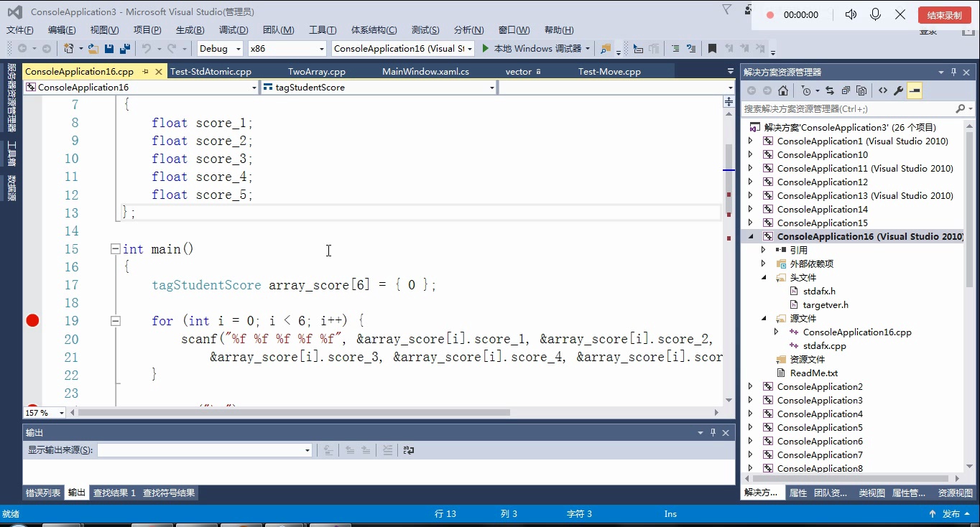Expand the ConsoleApplication1 project node
The image size is (980, 527).
coord(751,141)
